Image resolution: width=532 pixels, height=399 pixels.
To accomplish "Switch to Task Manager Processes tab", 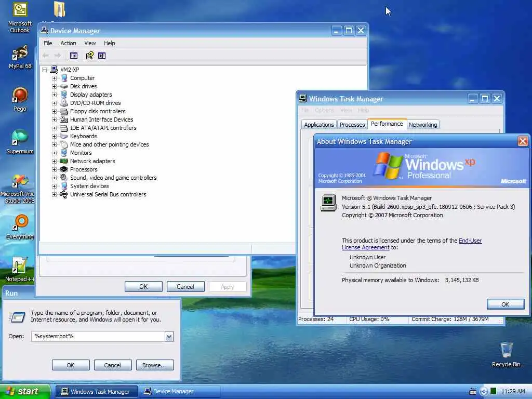I will [x=352, y=125].
